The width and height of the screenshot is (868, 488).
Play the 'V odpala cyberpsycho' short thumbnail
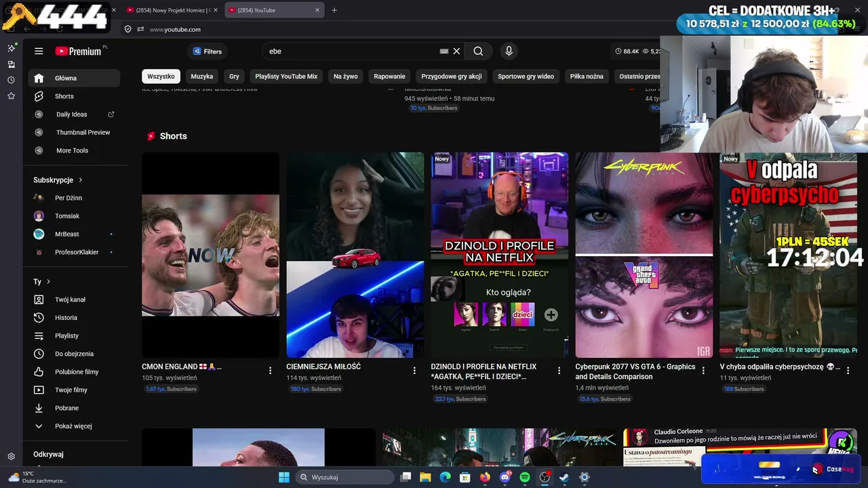[x=788, y=255]
